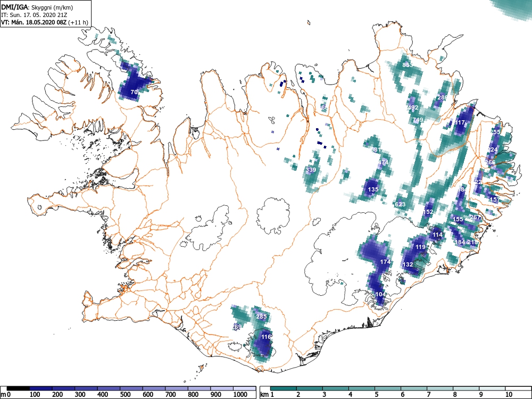Click the '174' visibility label
Viewport: 532px width, 399px height.
[x=385, y=262]
